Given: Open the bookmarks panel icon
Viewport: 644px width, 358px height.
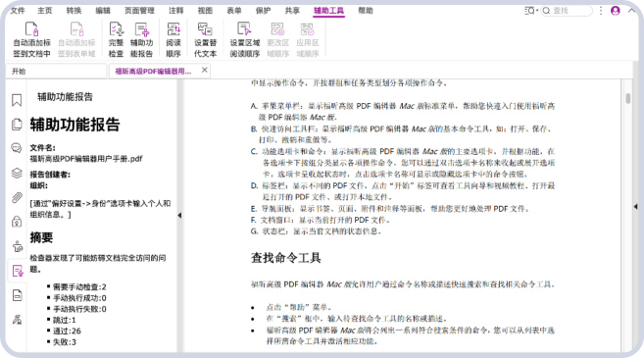Looking at the screenshot, I should [x=17, y=100].
